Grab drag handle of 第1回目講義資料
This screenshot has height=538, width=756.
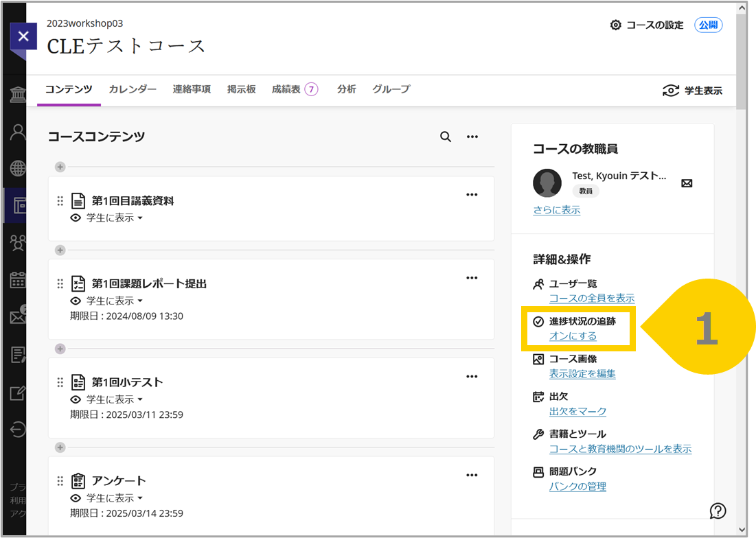click(60, 201)
